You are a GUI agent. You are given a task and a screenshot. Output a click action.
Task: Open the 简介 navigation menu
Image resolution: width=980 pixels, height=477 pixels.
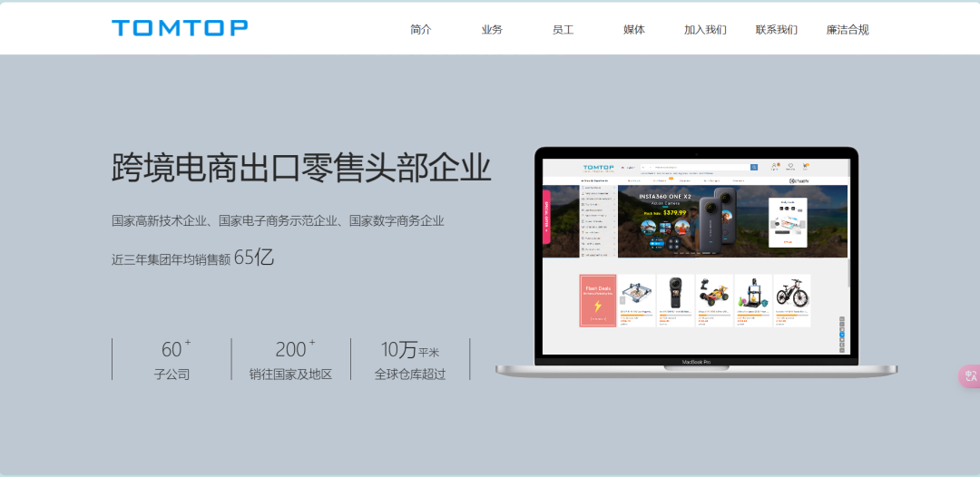(x=421, y=29)
